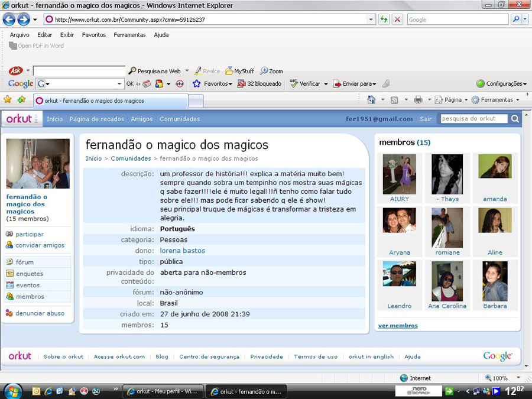
Task: Open the Configurações dropdown in Google toolbar
Action: 502,84
